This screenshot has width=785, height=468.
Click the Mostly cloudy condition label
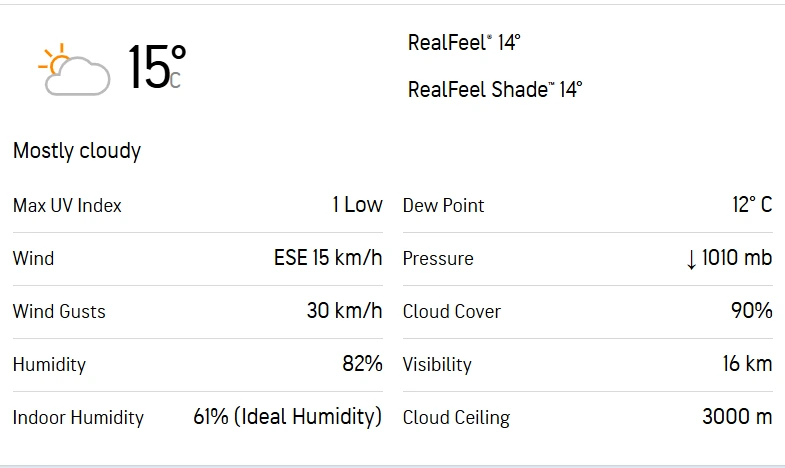coord(77,151)
